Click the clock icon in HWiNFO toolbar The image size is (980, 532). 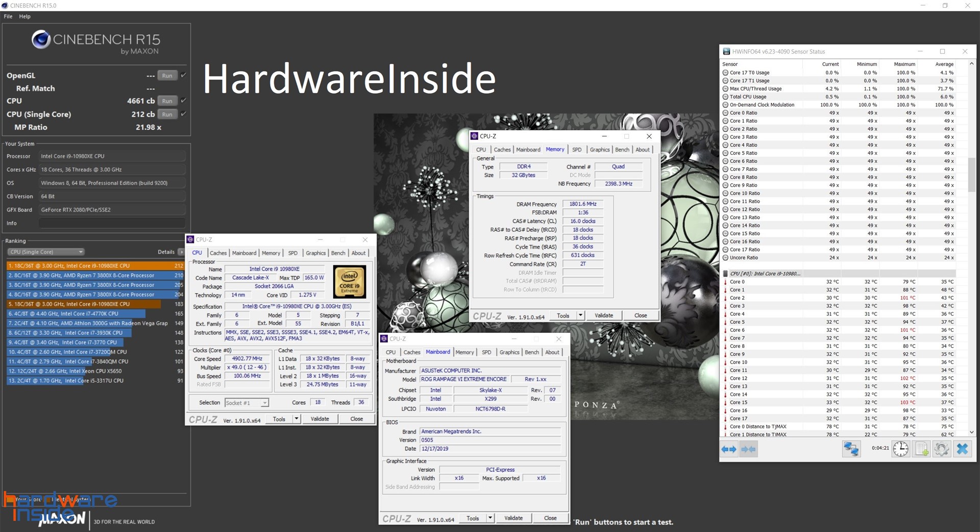click(x=901, y=449)
